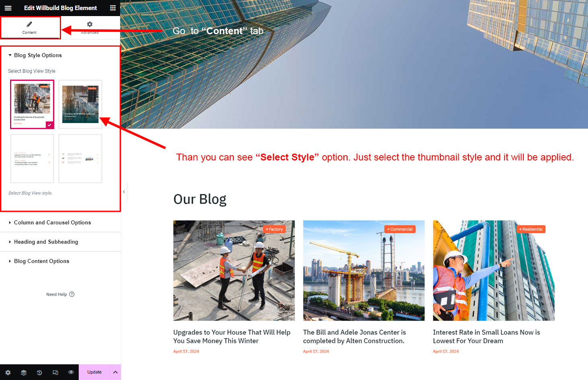Choose the second overlay blog style thumbnail
The image size is (588, 380).
(80, 104)
